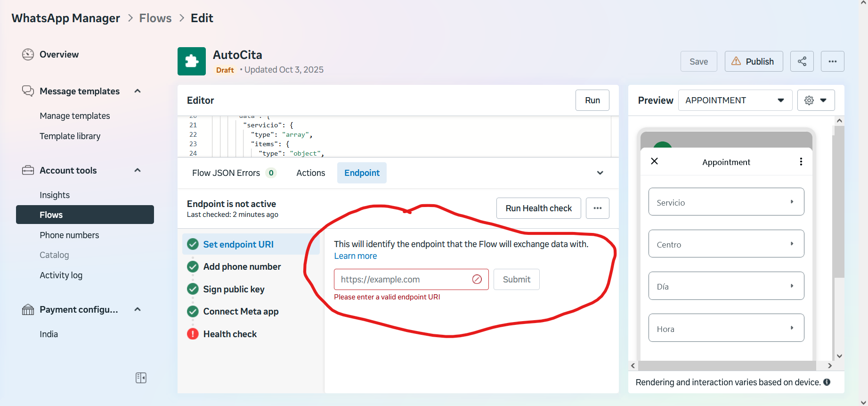Viewport: 868px width, 406px height.
Task: Open the Overview page
Action: (x=59, y=54)
